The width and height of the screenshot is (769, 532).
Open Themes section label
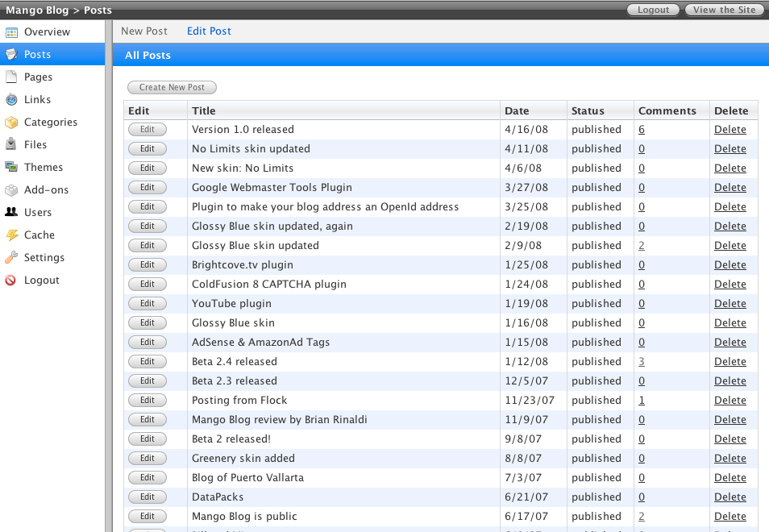coord(44,167)
